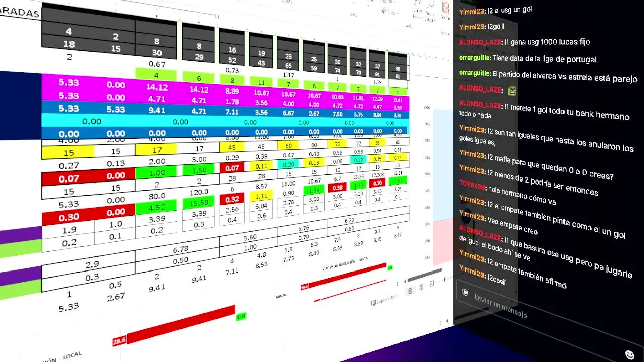Select the cell containing 0.67

pos(157,64)
